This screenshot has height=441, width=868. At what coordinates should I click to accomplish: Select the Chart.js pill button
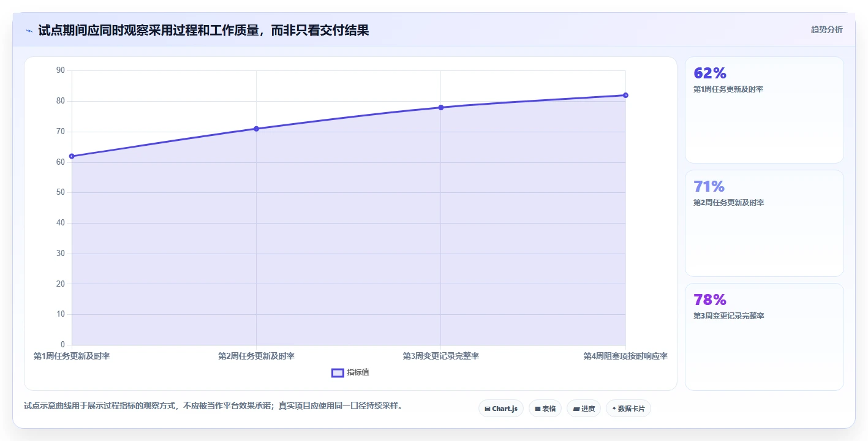(501, 409)
